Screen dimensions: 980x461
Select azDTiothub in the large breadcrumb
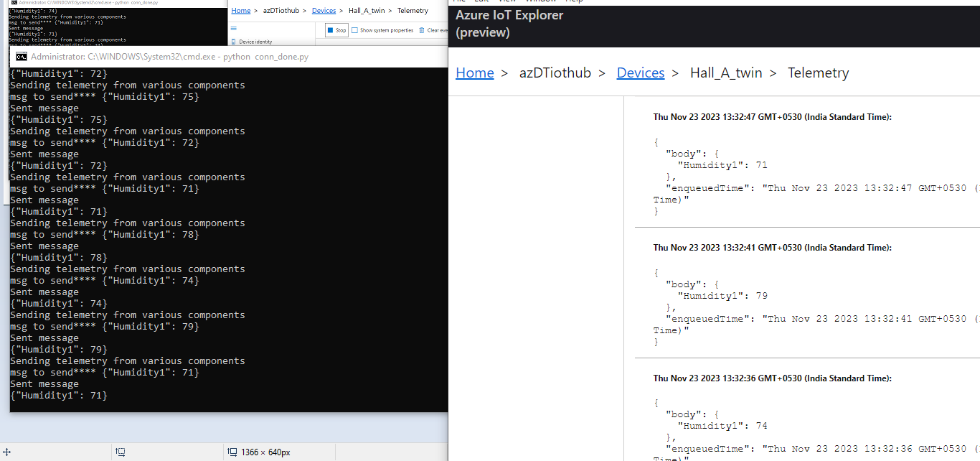555,73
